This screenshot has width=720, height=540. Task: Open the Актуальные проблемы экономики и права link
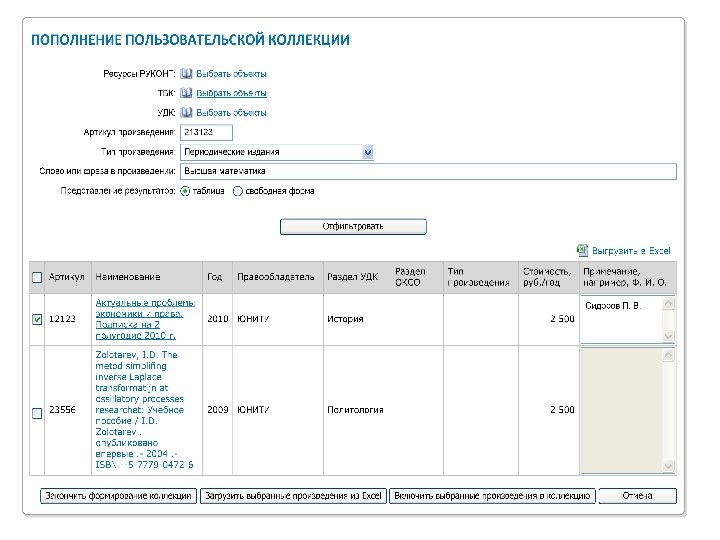coord(145,319)
